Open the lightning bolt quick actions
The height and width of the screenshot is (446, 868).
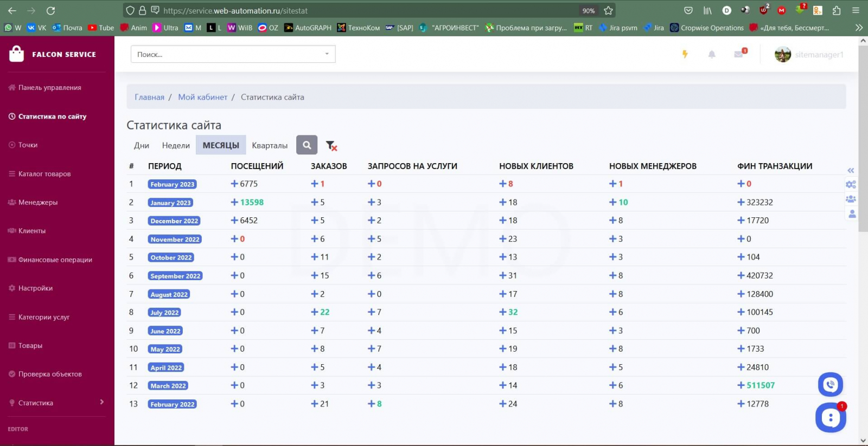(x=685, y=54)
